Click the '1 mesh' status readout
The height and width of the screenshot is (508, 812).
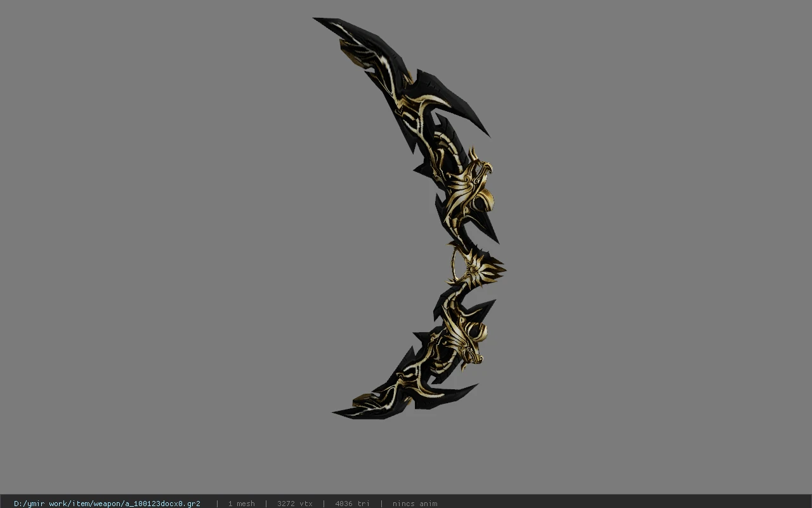241,504
